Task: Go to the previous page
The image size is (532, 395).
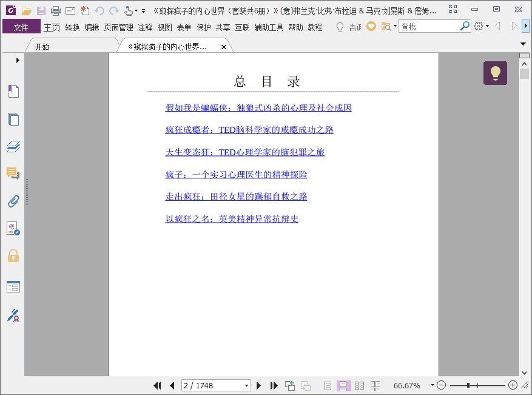Action: coord(172,385)
